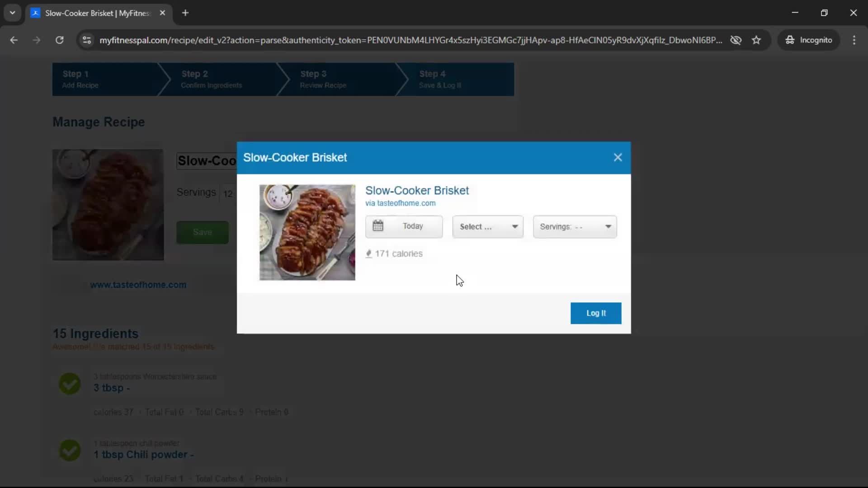Click the recipe Servings input field
868x488 pixels.
click(x=228, y=193)
